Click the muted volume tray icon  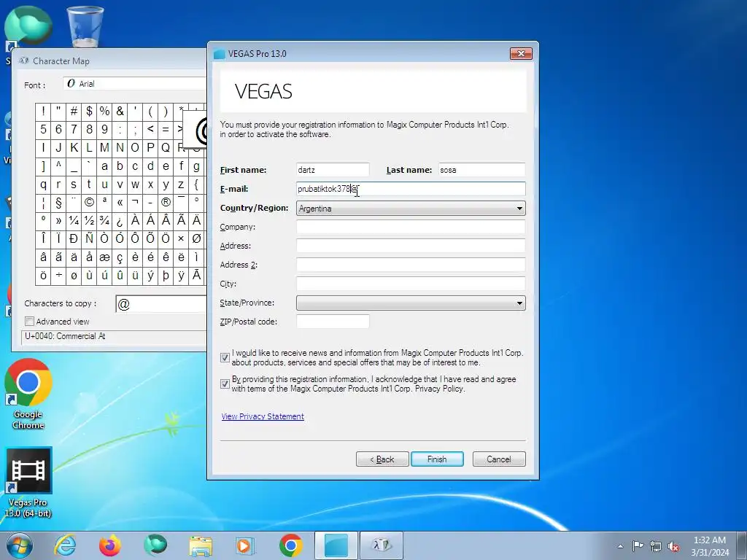673,546
